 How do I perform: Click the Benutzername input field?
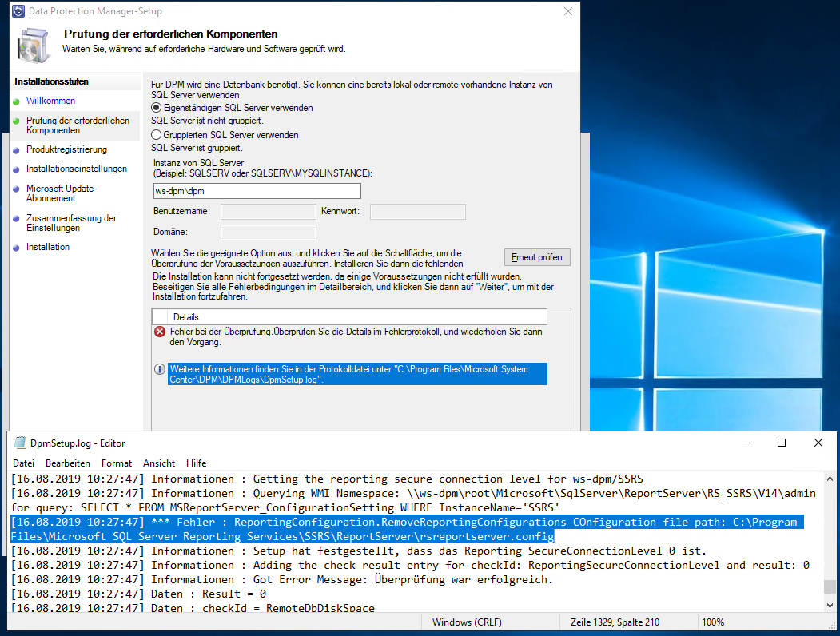point(269,212)
